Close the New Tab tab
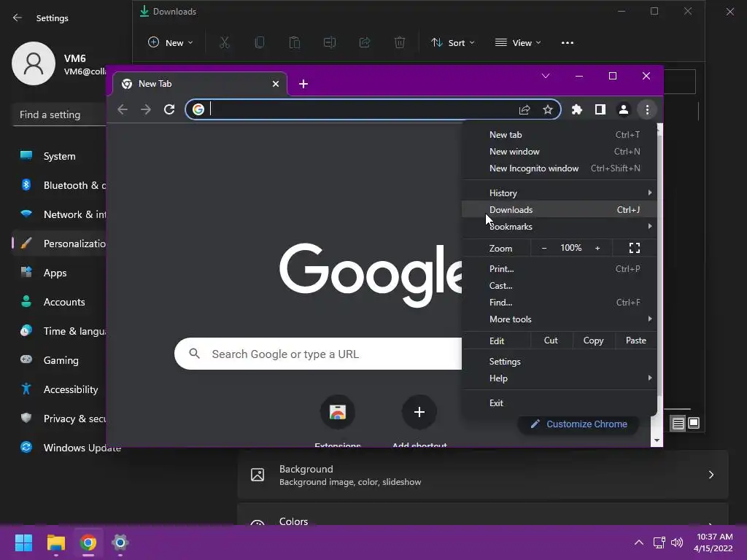Image resolution: width=747 pixels, height=560 pixels. (275, 84)
